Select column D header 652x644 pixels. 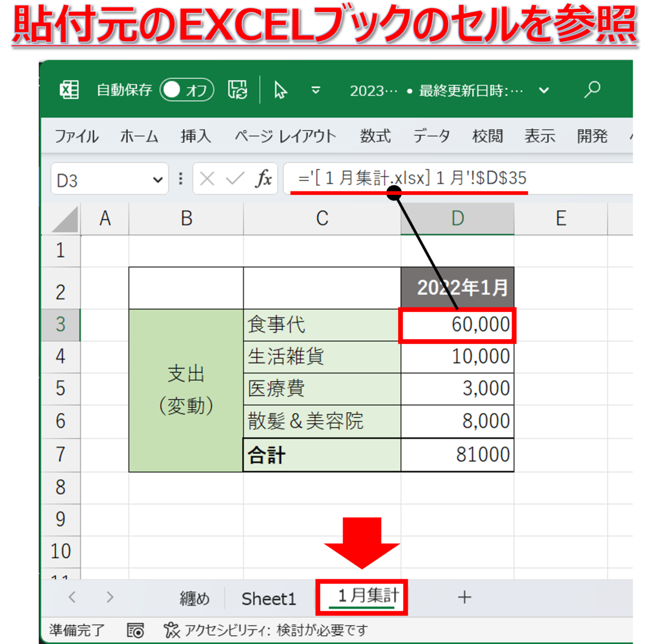point(457,218)
